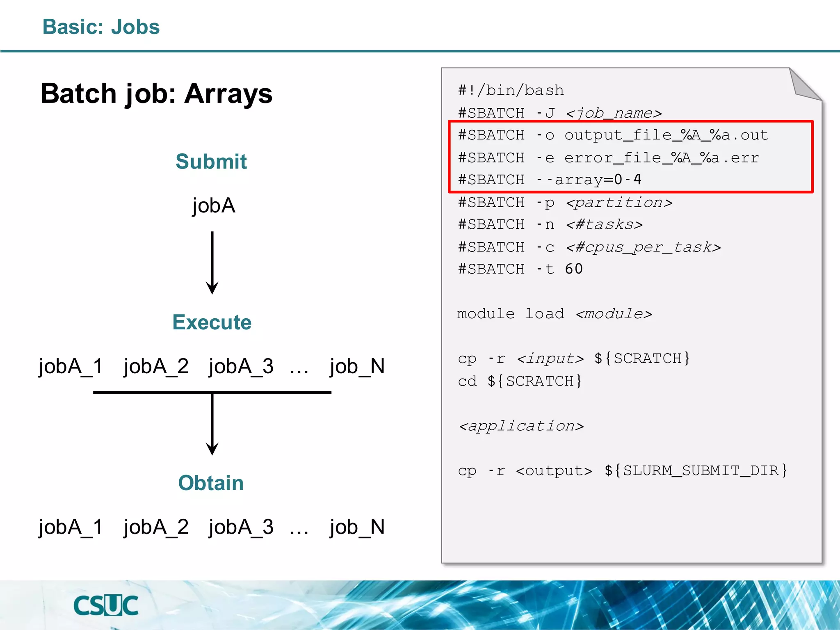Screen dimensions: 840x630
Task: Click the 'Batch job: Arrays' title
Action: click(x=156, y=94)
